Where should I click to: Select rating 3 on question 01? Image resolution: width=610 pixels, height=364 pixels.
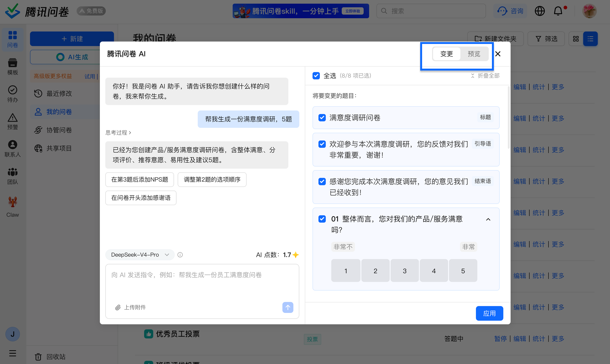(404, 270)
